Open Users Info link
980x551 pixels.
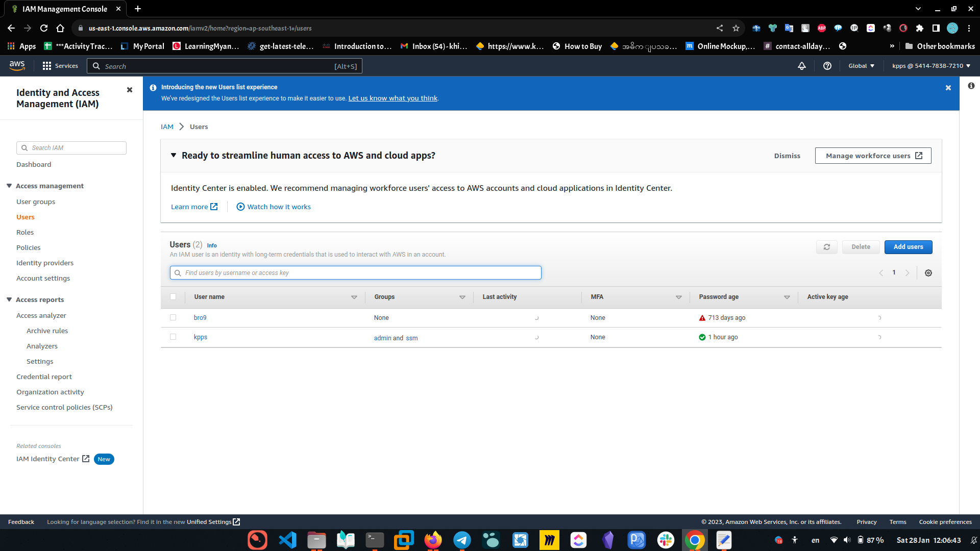[x=212, y=245]
